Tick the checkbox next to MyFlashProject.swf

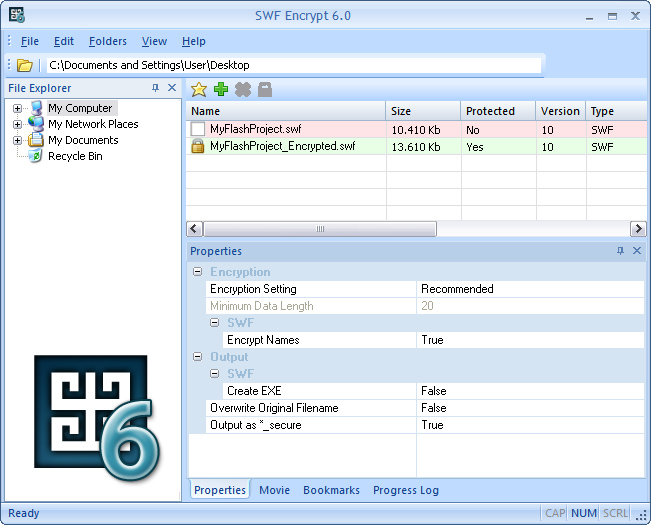(x=198, y=130)
